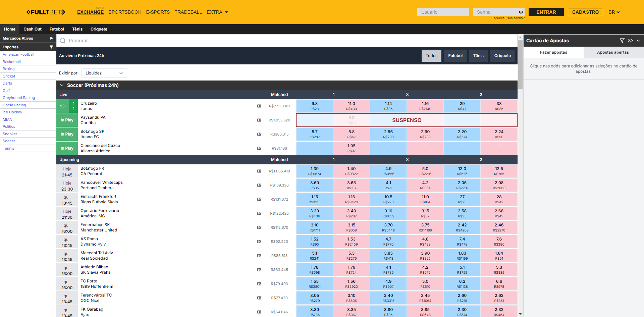
Task: Open stats icon for Athletic Bilbao match
Action: pyautogui.click(x=259, y=270)
